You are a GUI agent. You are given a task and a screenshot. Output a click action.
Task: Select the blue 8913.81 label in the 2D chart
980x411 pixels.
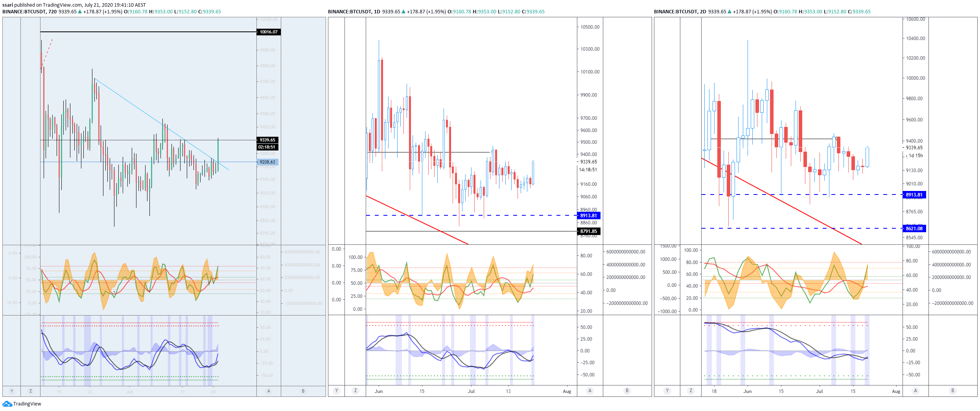(914, 195)
